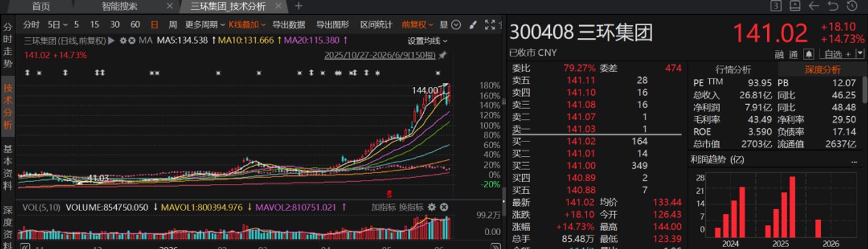Click the 买五 price 140.88
868x249 pixels.
(x=581, y=191)
